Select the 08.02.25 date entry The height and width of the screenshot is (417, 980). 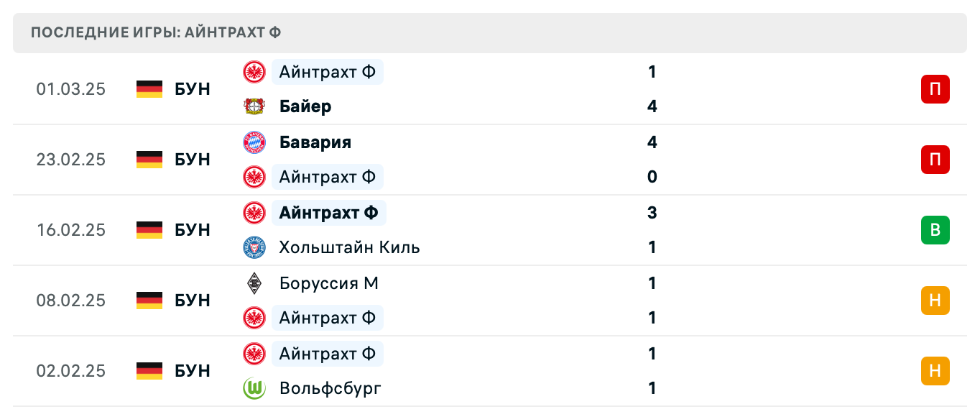click(72, 301)
